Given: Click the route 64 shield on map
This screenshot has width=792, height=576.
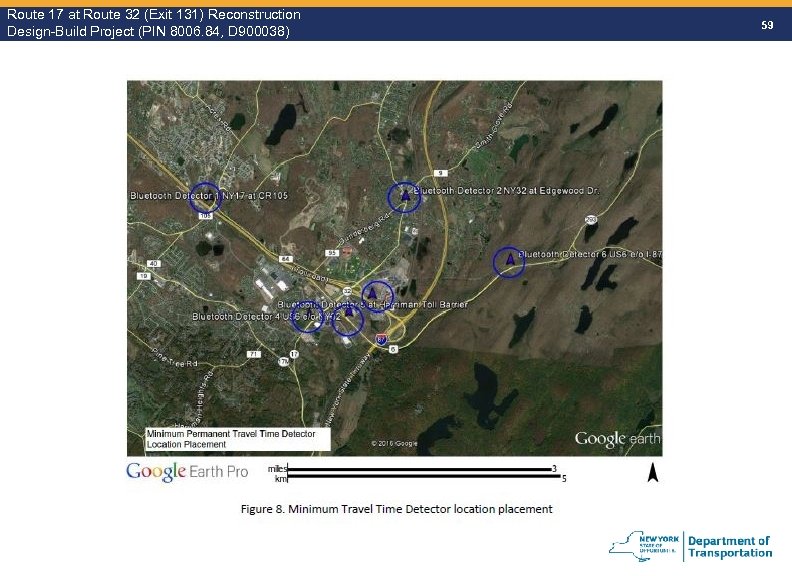Looking at the screenshot, I should 285,259.
